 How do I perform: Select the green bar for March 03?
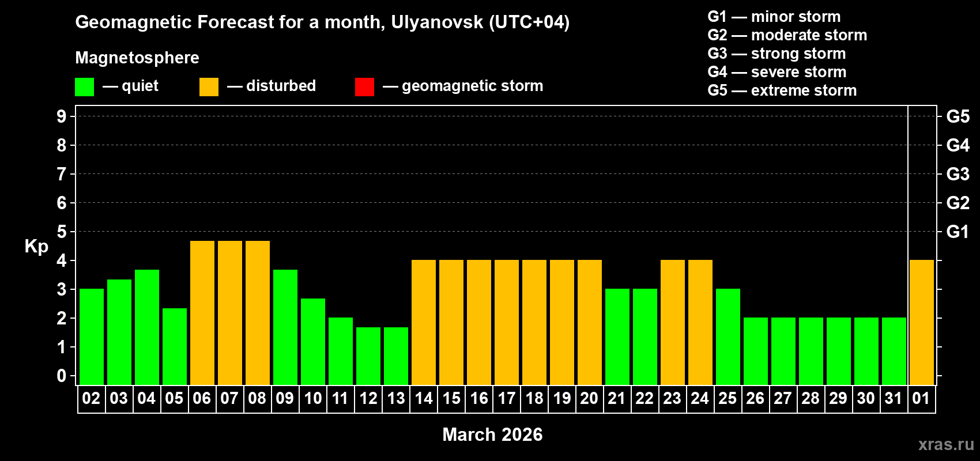tap(119, 332)
